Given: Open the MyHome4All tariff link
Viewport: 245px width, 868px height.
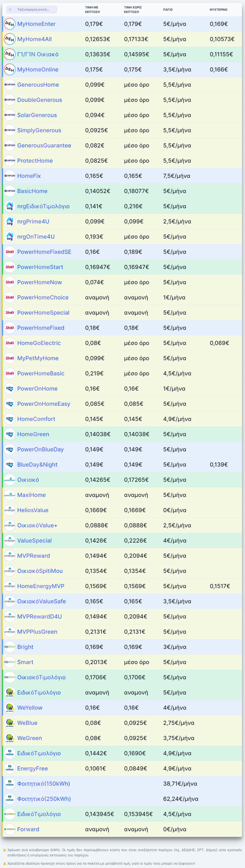Looking at the screenshot, I should (34, 39).
